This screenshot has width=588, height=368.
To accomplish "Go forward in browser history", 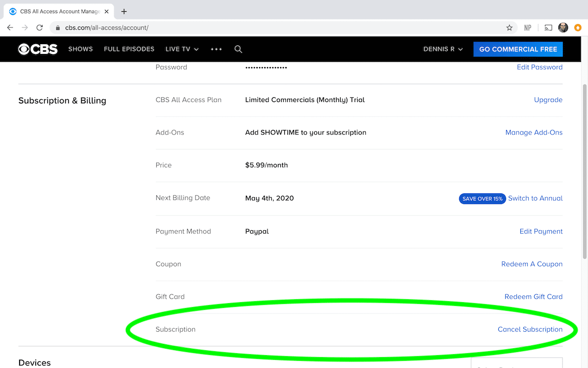I will 25,27.
